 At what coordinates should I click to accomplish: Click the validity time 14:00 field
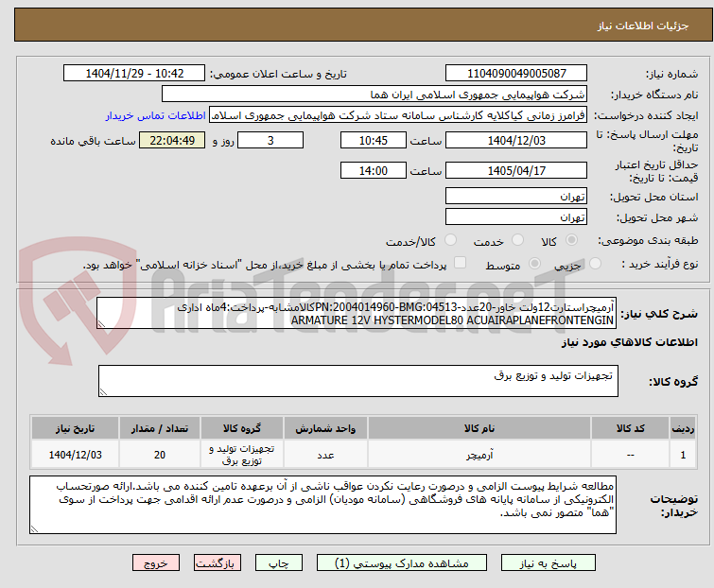373,171
